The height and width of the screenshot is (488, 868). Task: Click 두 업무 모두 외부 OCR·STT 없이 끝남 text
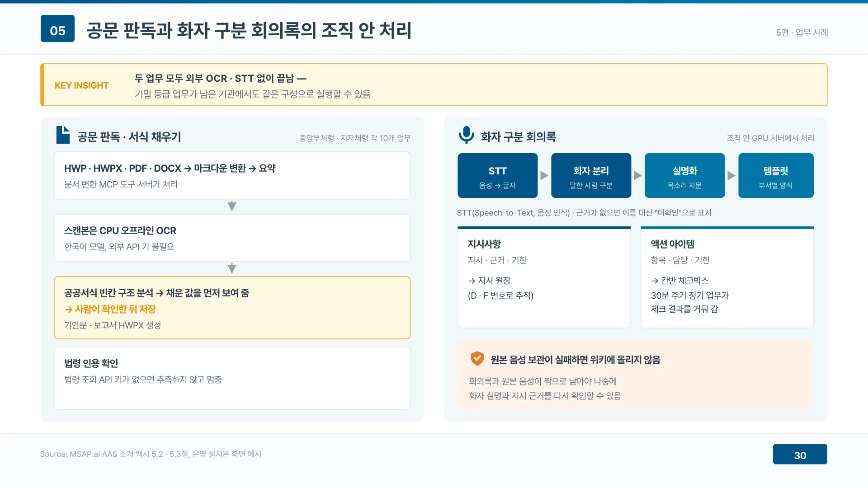pos(220,78)
